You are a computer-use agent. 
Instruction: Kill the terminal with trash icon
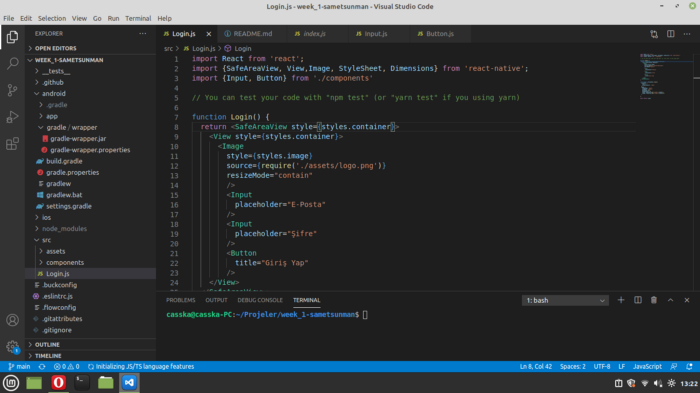654,300
